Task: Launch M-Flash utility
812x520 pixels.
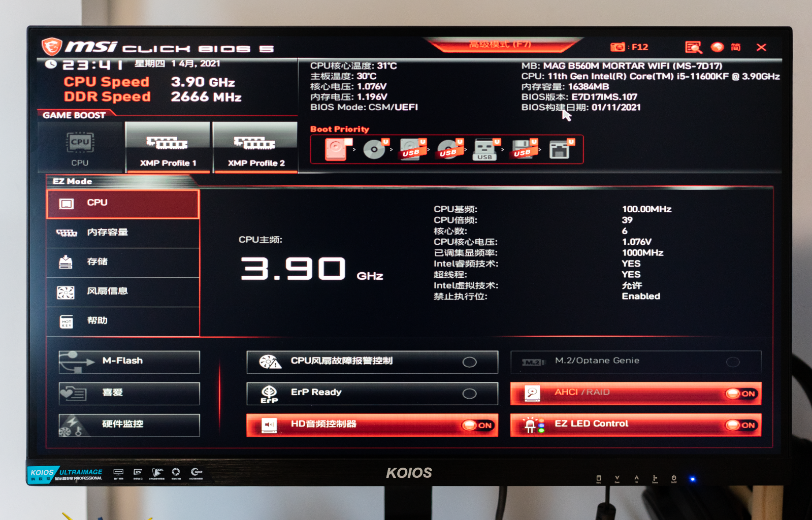Action: [129, 362]
